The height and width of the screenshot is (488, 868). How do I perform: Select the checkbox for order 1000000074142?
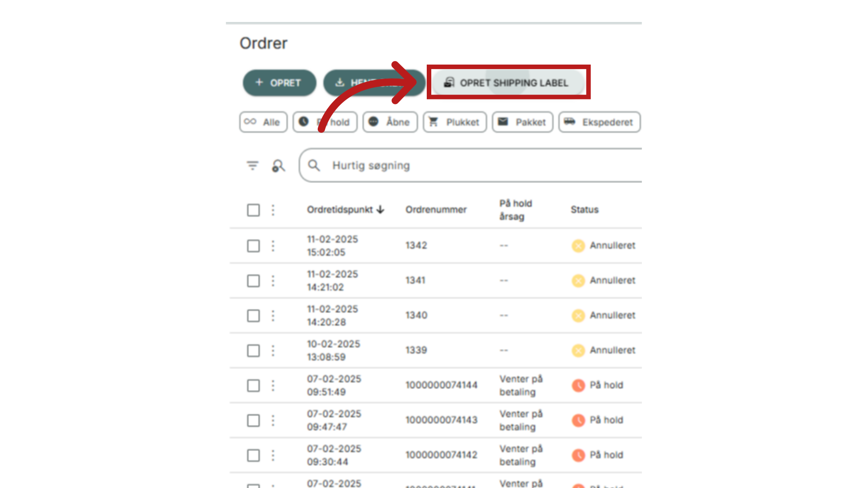click(254, 455)
